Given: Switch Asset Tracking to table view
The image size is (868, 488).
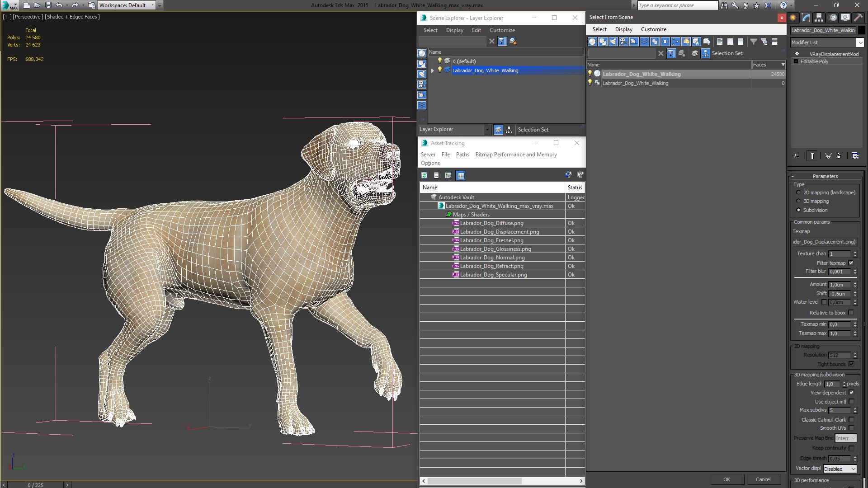Looking at the screenshot, I should 461,175.
